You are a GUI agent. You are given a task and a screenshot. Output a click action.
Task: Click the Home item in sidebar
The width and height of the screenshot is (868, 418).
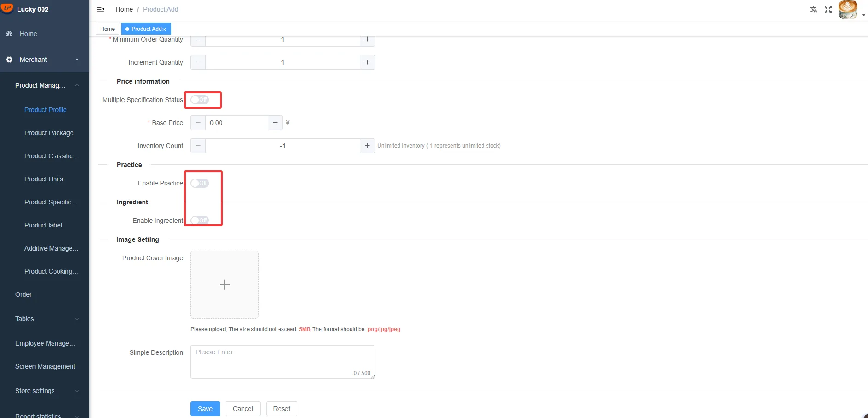tap(44, 34)
